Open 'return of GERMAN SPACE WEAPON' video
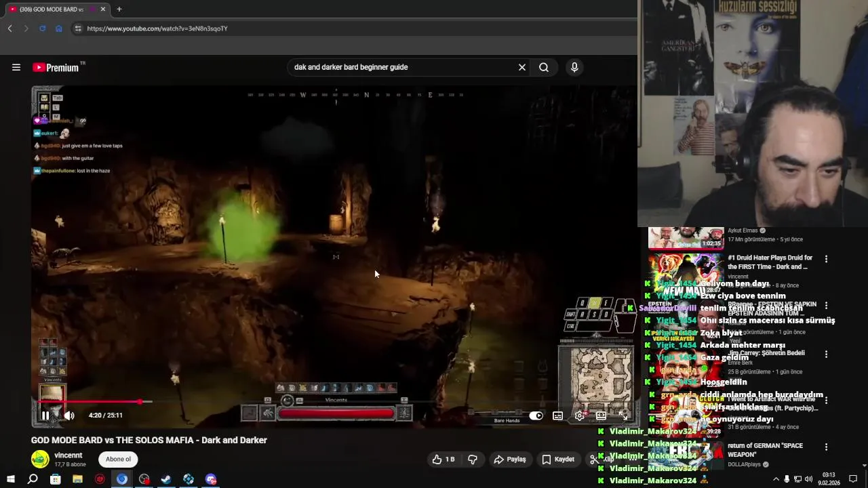Screen dimensions: 868x488 tap(765, 450)
